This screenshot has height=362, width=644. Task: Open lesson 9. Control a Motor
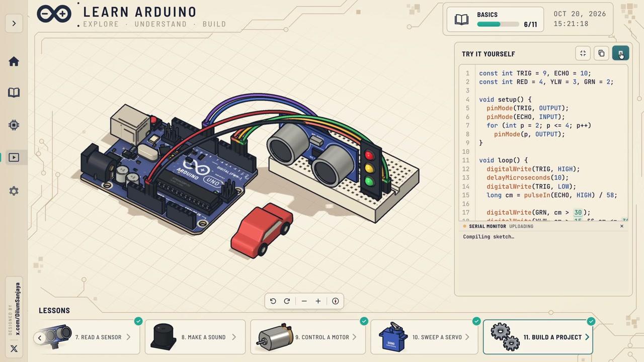308,337
